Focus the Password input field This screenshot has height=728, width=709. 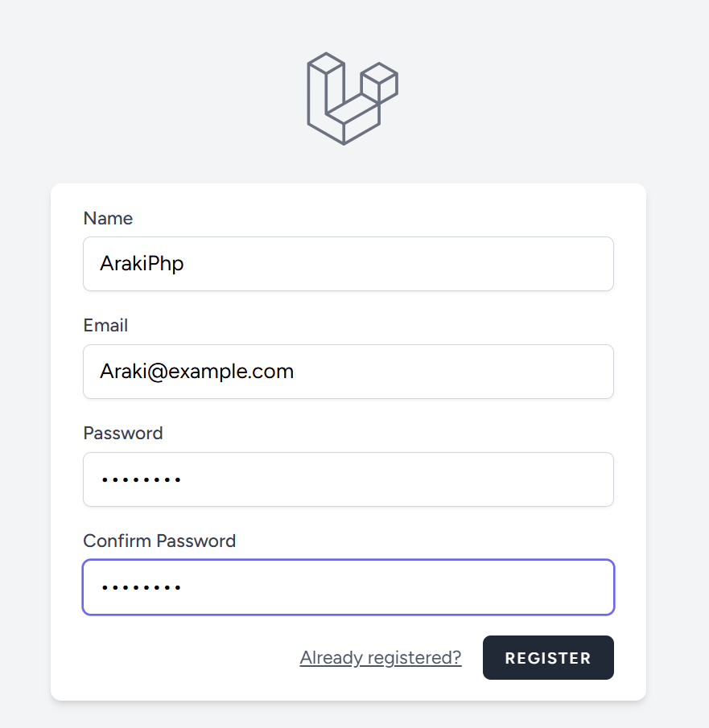(348, 479)
